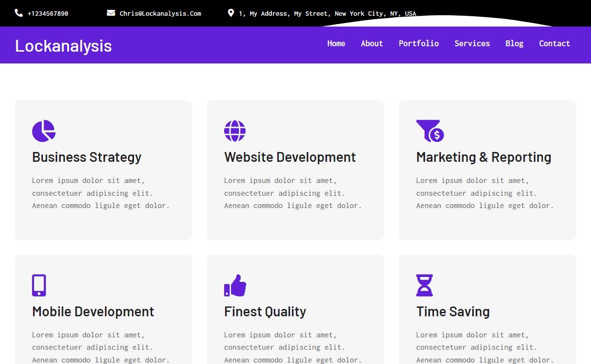
Task: Click the hourglass Time Saving icon
Action: (425, 285)
